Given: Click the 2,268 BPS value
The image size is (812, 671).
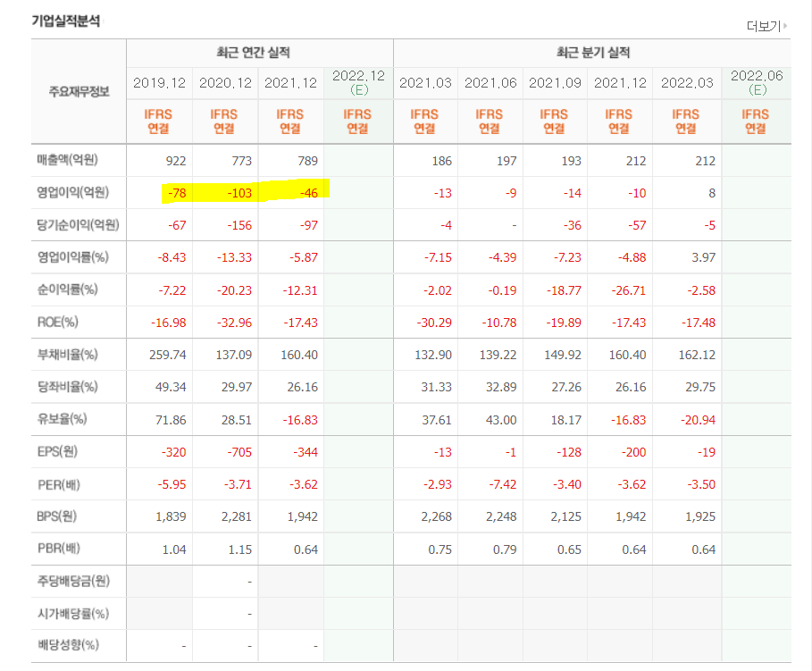Looking at the screenshot, I should (x=437, y=516).
